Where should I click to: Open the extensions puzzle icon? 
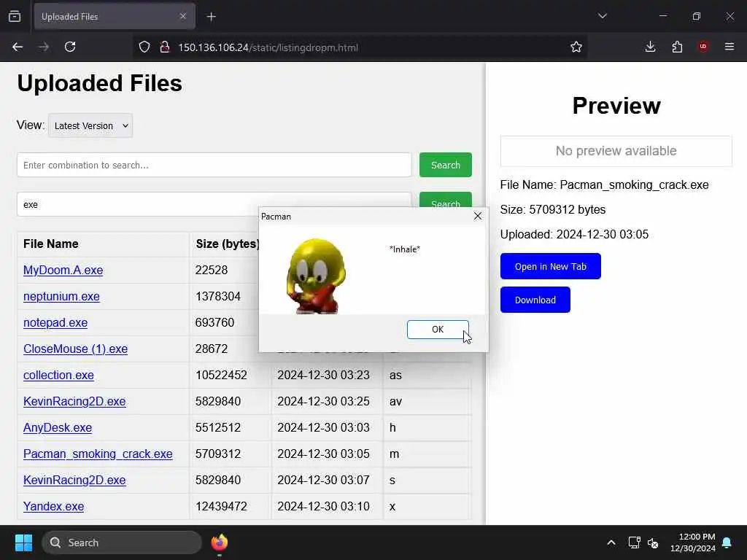(677, 47)
